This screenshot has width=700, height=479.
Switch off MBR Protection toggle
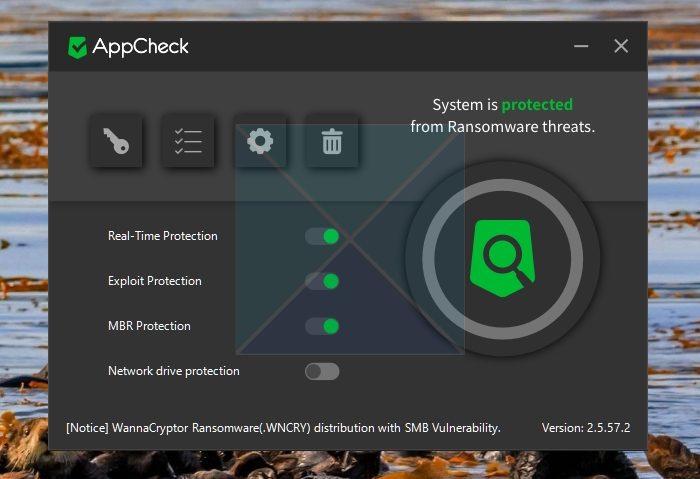[322, 326]
